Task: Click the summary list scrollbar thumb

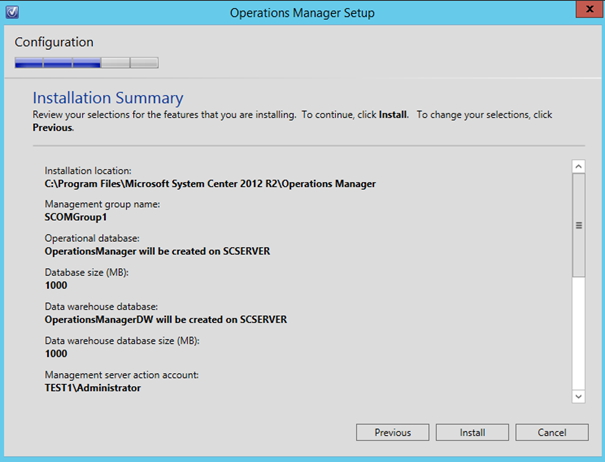Action: coord(578,225)
